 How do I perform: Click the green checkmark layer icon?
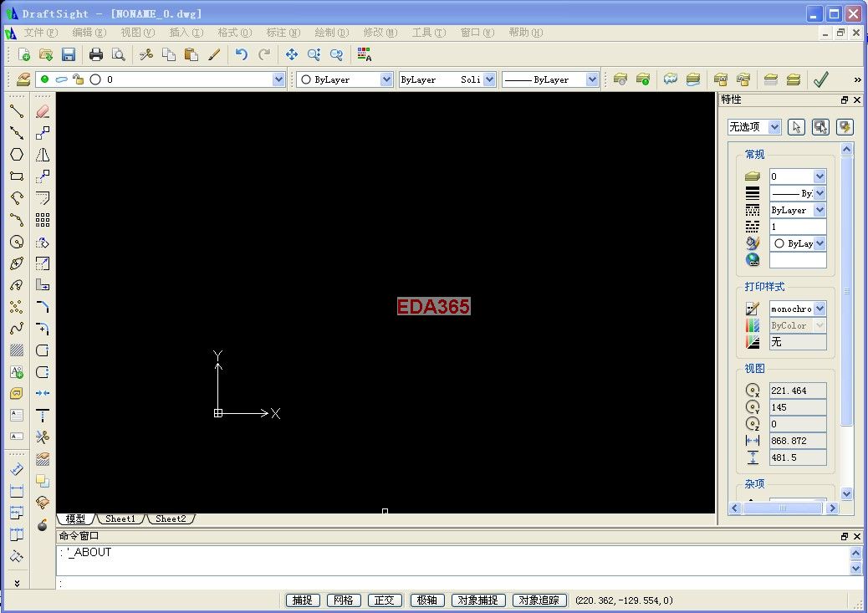pyautogui.click(x=821, y=79)
